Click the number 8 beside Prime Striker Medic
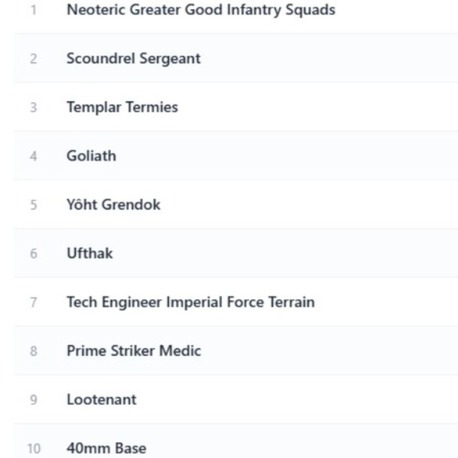The image size is (458, 458). 34,351
